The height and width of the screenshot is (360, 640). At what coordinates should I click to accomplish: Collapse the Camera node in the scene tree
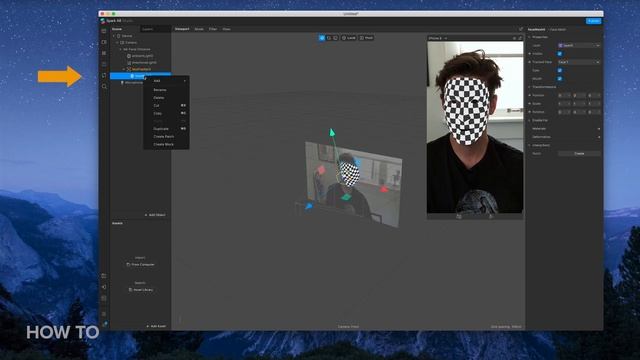(117, 42)
